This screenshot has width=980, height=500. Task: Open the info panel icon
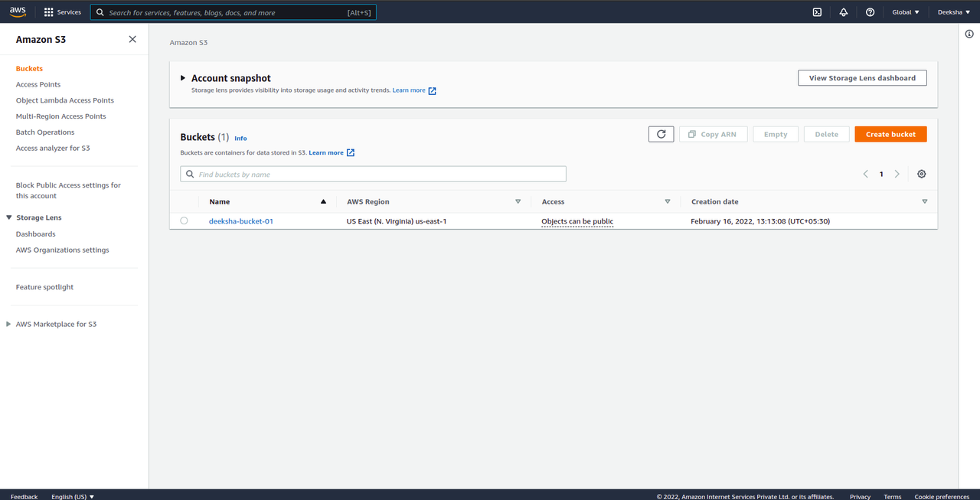point(969,34)
